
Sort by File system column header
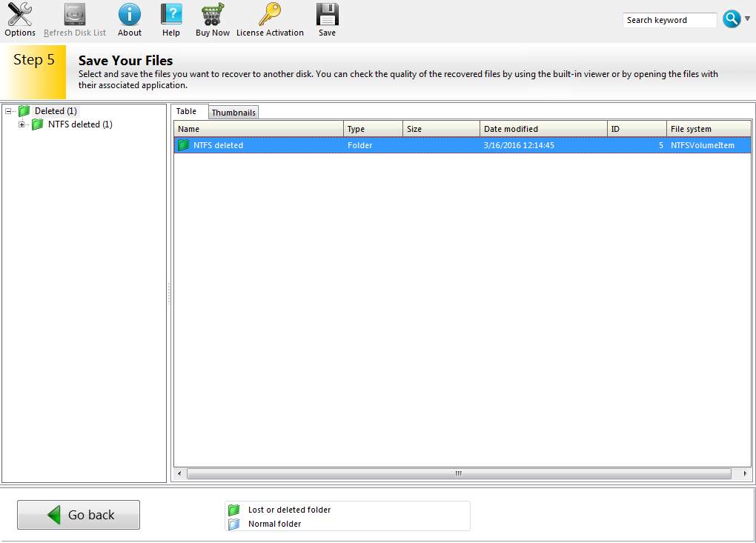point(709,129)
